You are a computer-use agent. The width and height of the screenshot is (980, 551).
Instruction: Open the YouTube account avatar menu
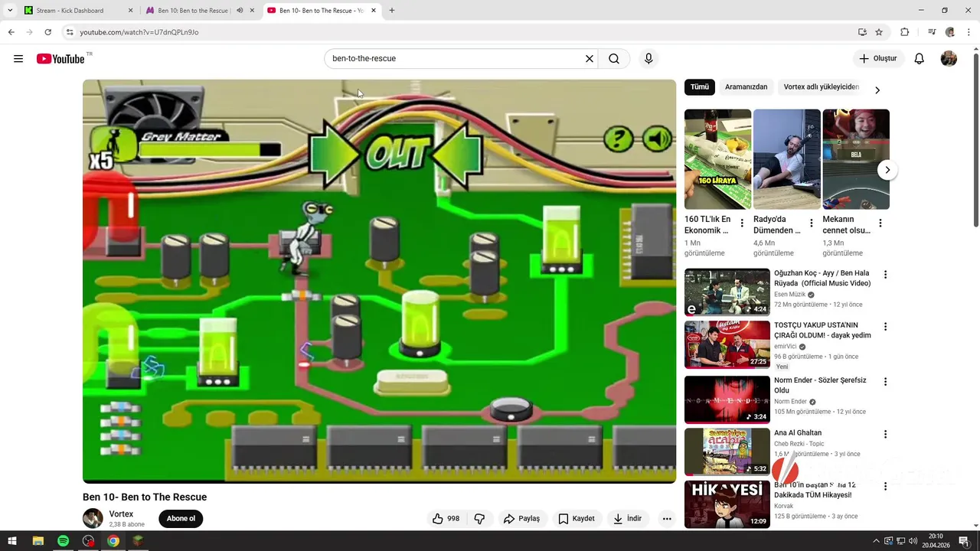point(949,59)
